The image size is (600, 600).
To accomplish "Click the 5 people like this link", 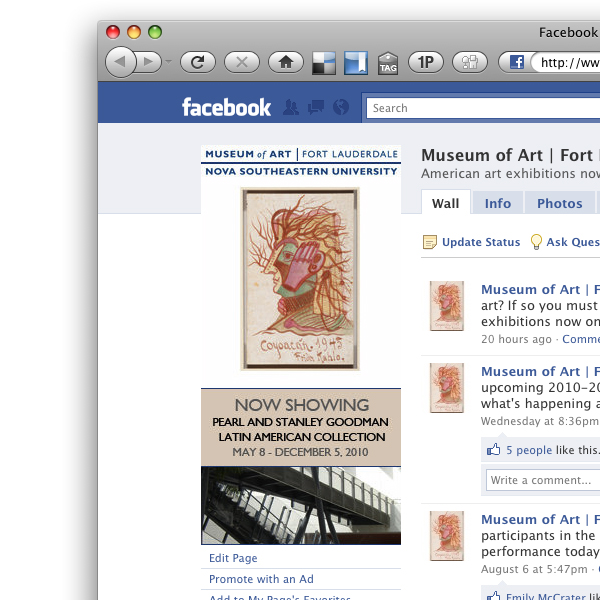I will tap(529, 450).
